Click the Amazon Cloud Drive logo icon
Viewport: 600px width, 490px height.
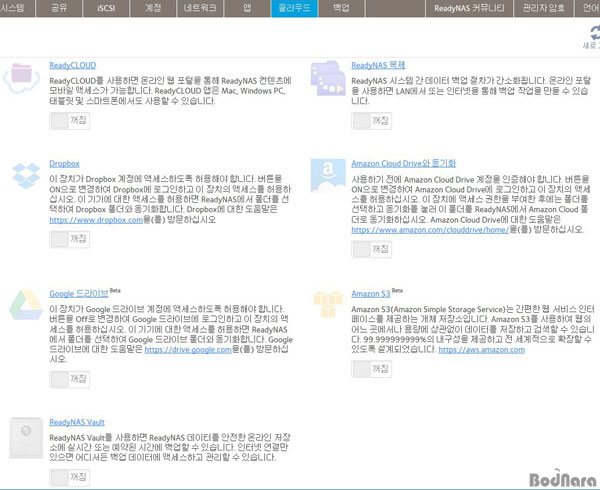(x=328, y=176)
